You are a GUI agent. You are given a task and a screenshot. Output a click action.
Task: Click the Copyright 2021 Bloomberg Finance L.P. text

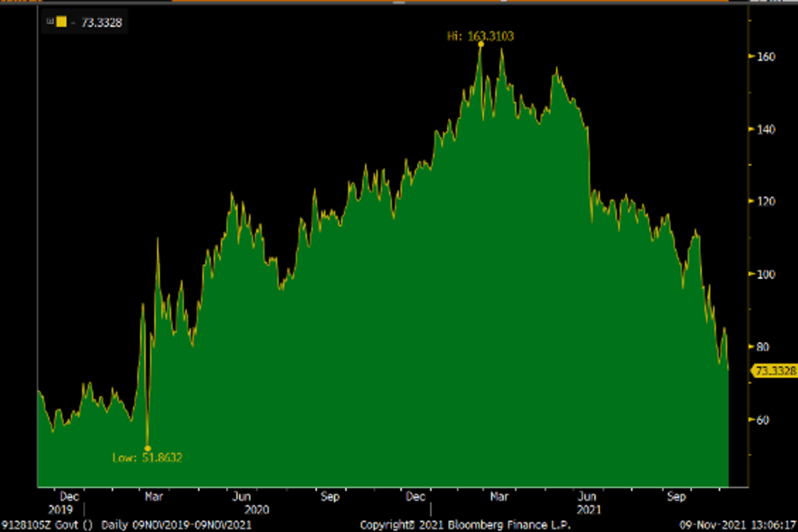465,525
